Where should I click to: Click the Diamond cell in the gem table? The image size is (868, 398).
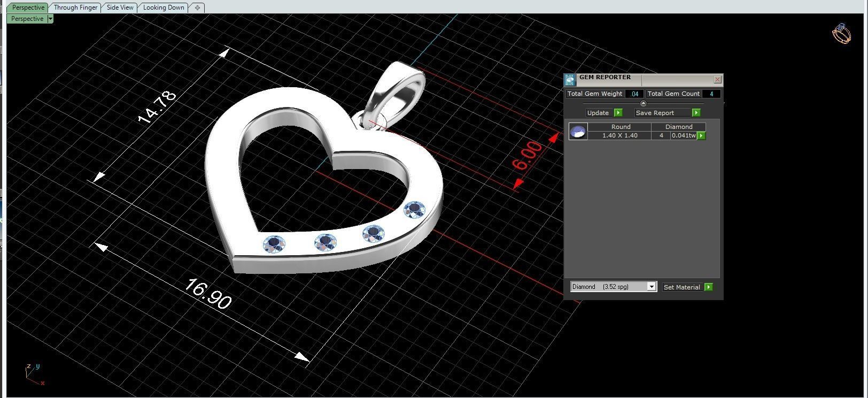coord(679,127)
